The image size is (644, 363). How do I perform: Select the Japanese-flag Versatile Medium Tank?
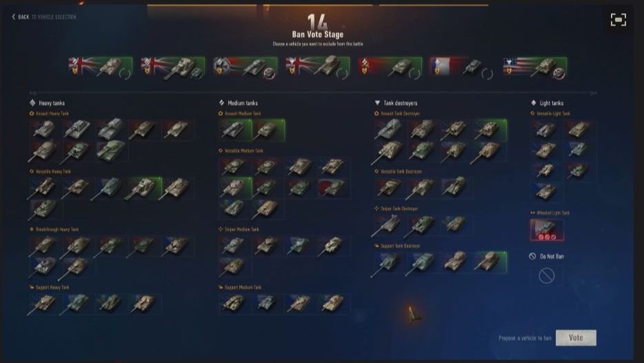pos(334,188)
